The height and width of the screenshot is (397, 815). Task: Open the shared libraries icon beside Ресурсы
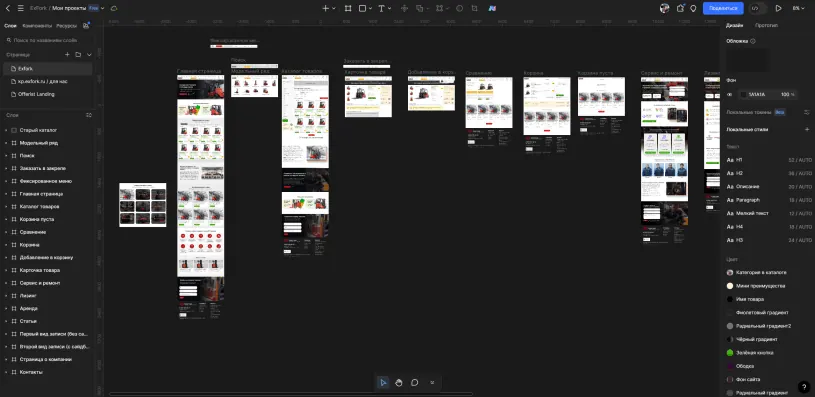pyautogui.click(x=86, y=25)
